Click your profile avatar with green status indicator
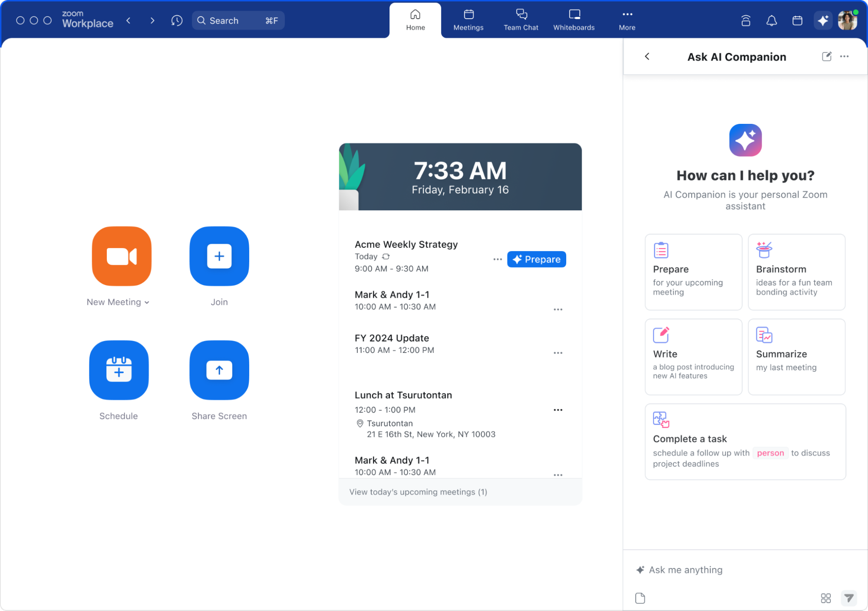This screenshot has height=611, width=868. 847,20
